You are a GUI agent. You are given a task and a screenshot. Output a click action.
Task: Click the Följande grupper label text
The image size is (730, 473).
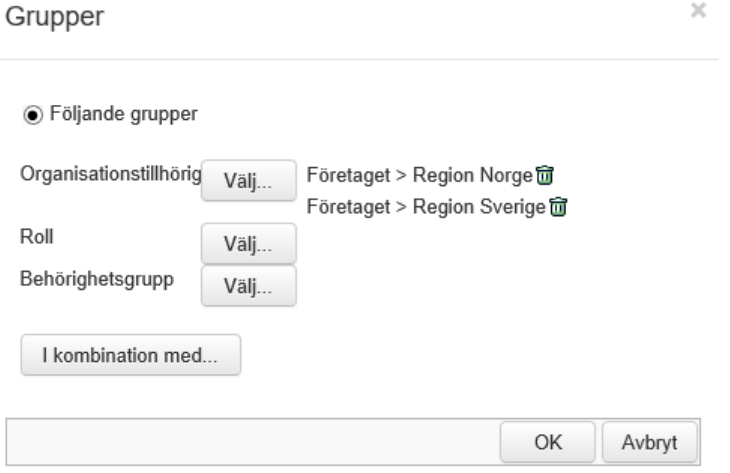[124, 114]
